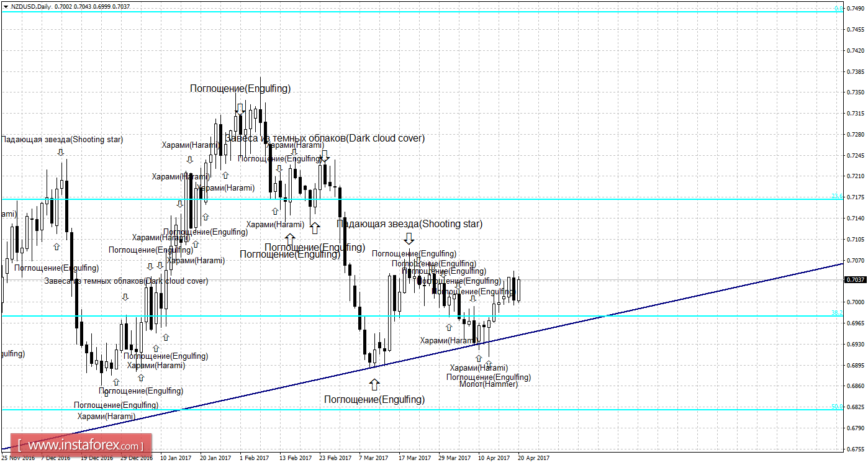Click the large Поглощение(Engulfing) label at chart peak

coord(240,88)
